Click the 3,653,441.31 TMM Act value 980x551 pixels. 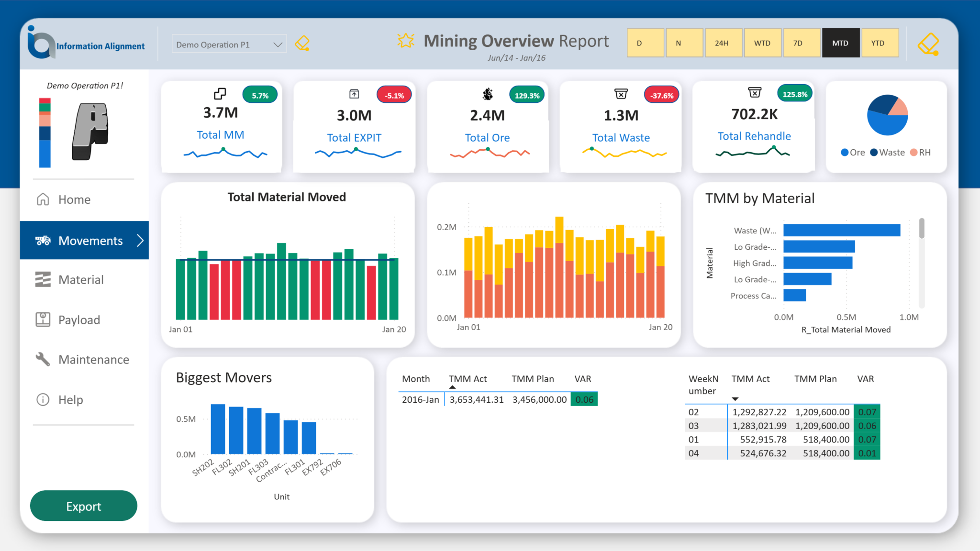(x=477, y=399)
